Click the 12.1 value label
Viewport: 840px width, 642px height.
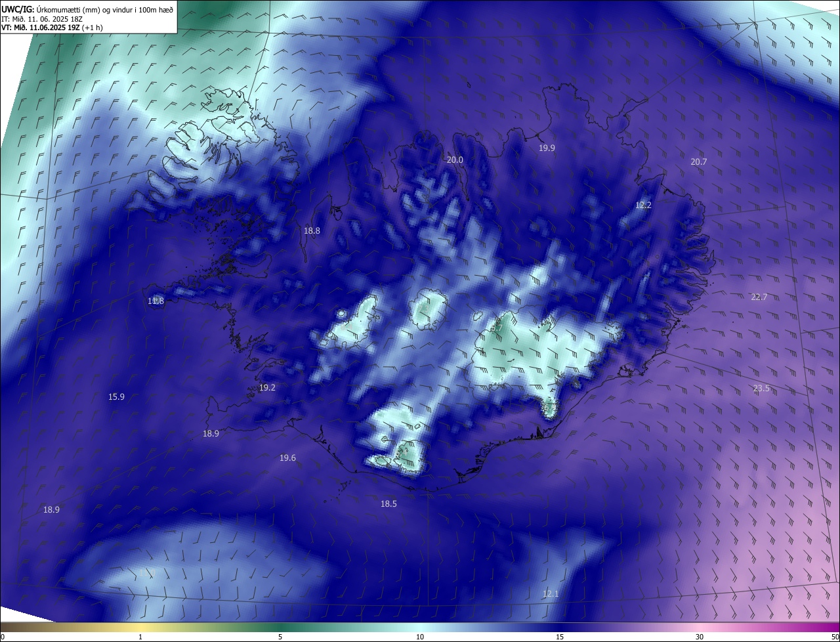click(x=551, y=594)
